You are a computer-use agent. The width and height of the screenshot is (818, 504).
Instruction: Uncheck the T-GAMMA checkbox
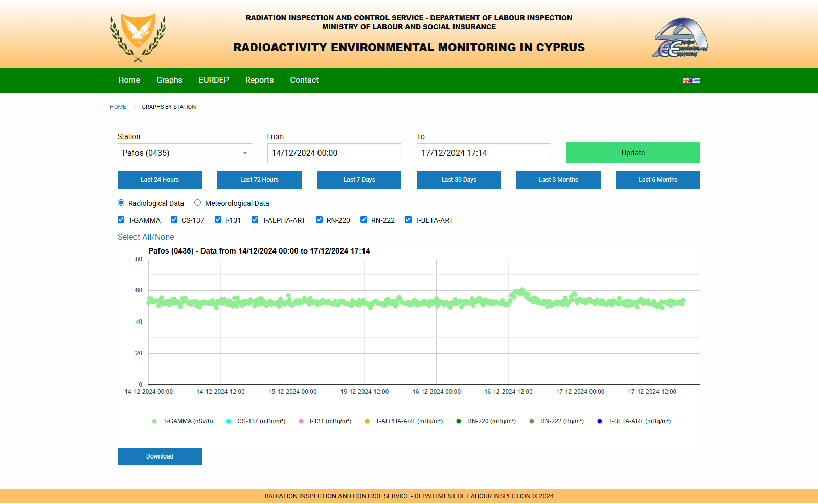point(121,220)
